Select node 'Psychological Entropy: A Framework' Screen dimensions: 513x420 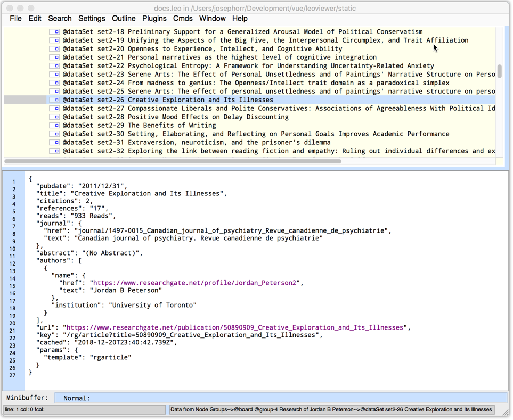[x=248, y=65]
